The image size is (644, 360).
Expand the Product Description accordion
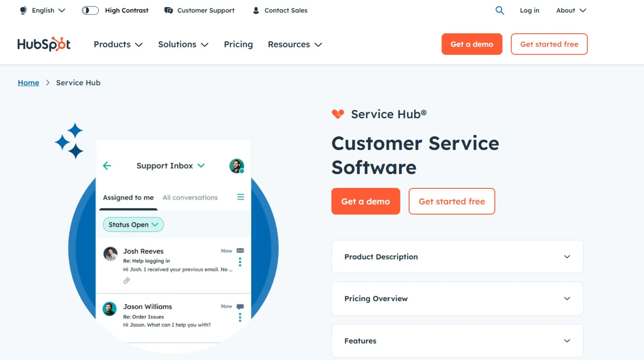[457, 257]
